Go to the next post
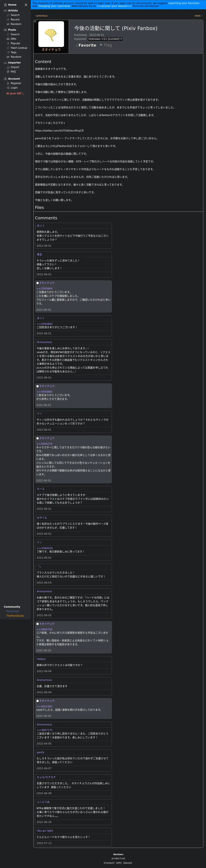Viewport: 206px width, 868px height. click(x=198, y=16)
